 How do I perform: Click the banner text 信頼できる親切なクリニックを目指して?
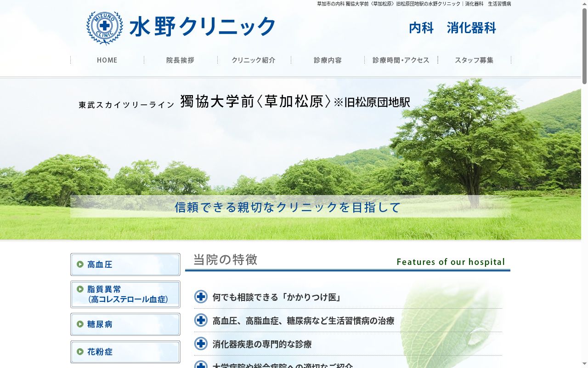coord(288,207)
